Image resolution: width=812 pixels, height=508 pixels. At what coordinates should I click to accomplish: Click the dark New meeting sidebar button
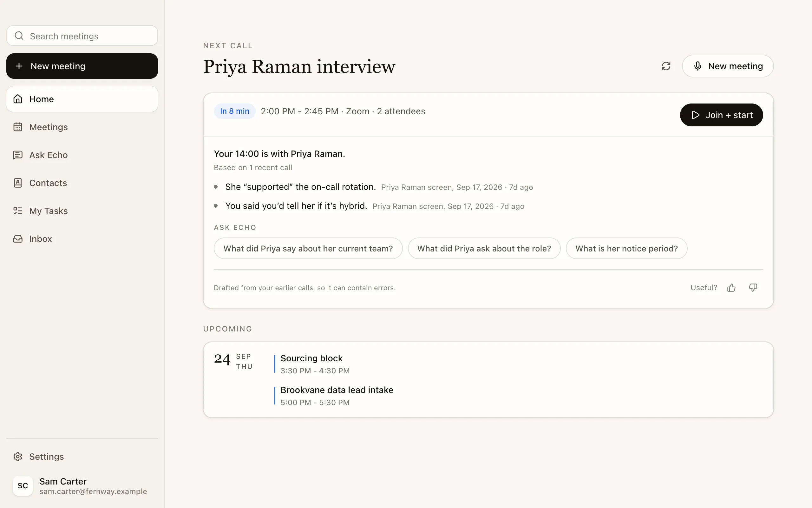coord(82,66)
